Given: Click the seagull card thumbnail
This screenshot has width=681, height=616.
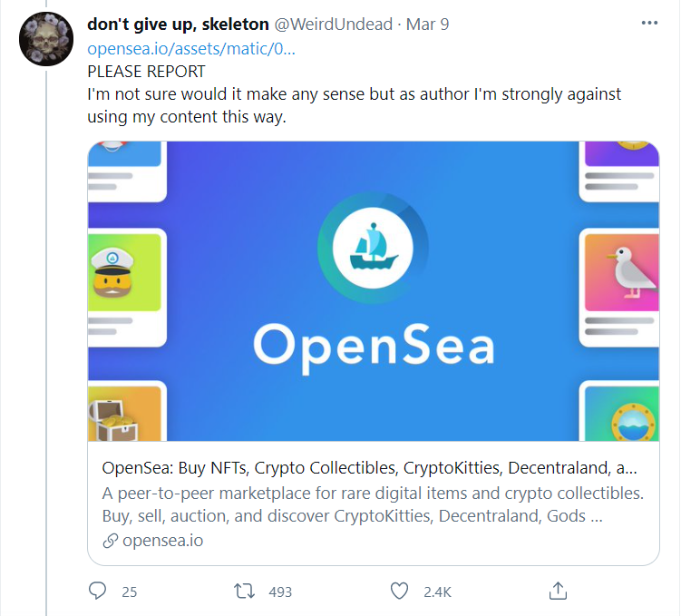Looking at the screenshot, I should pyautogui.click(x=622, y=272).
